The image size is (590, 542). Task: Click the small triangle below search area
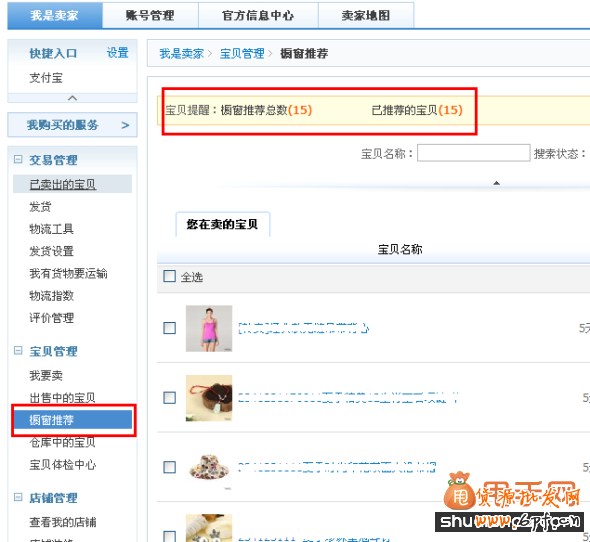click(x=496, y=183)
